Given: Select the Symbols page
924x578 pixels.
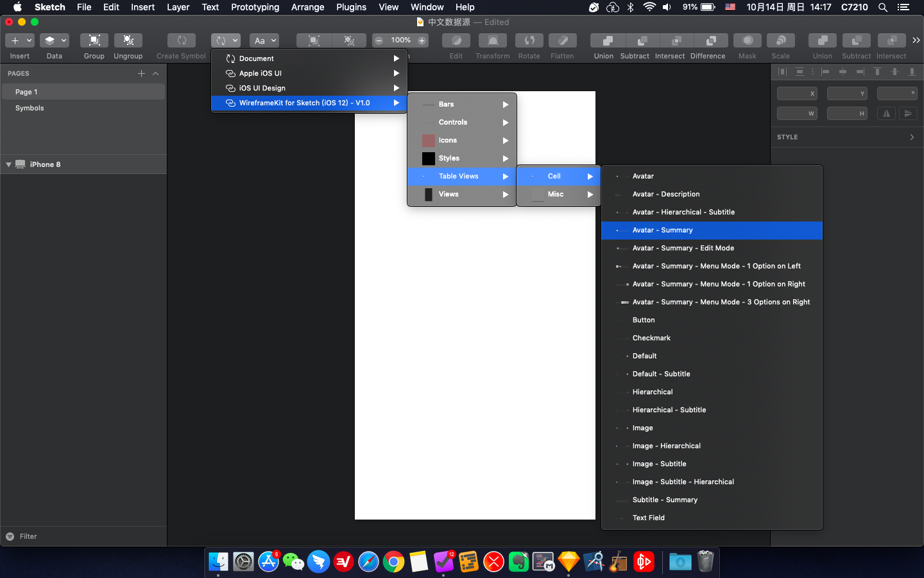Looking at the screenshot, I should pyautogui.click(x=83, y=108).
